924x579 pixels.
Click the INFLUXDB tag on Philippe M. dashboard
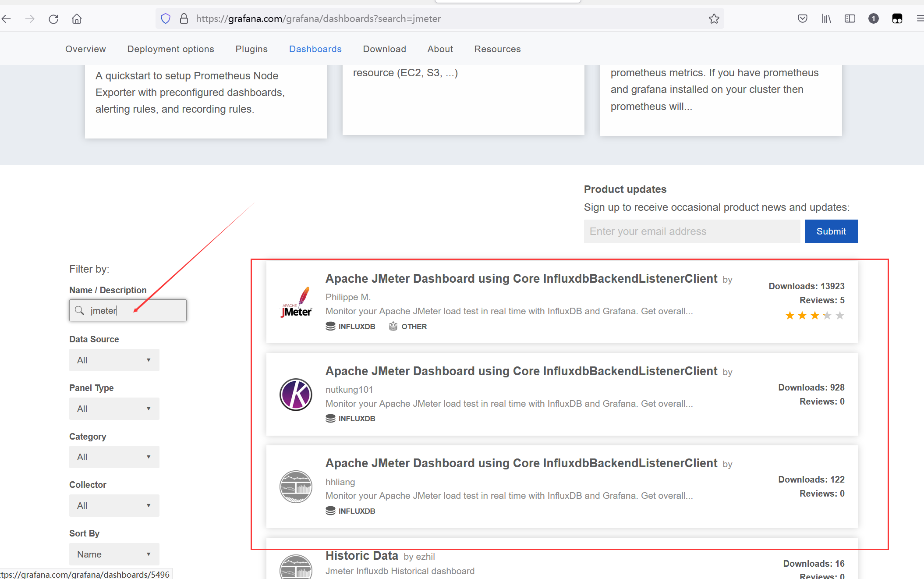pos(350,327)
